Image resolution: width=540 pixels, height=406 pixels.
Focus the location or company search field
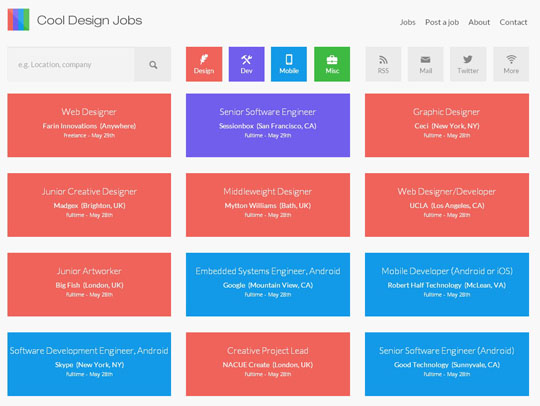click(x=71, y=64)
